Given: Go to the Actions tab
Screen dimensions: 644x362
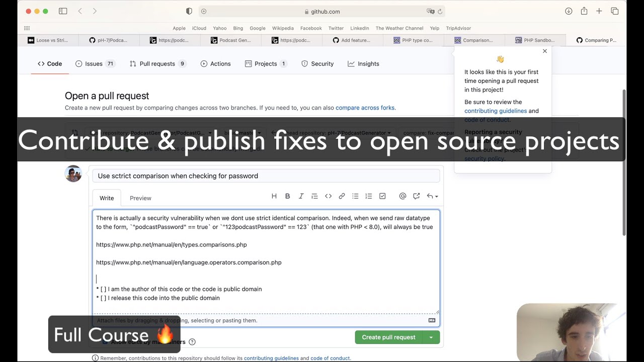Looking at the screenshot, I should coord(215,64).
